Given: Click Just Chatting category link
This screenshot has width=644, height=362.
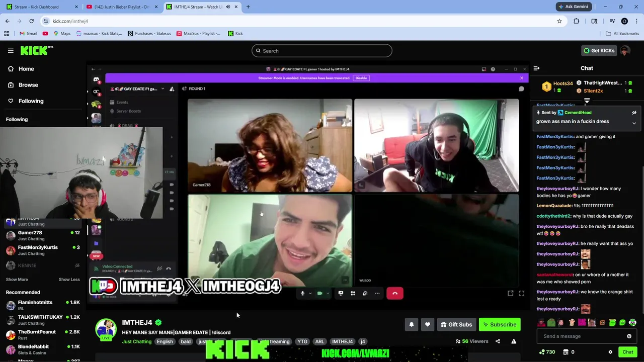Looking at the screenshot, I should pyautogui.click(x=136, y=342).
